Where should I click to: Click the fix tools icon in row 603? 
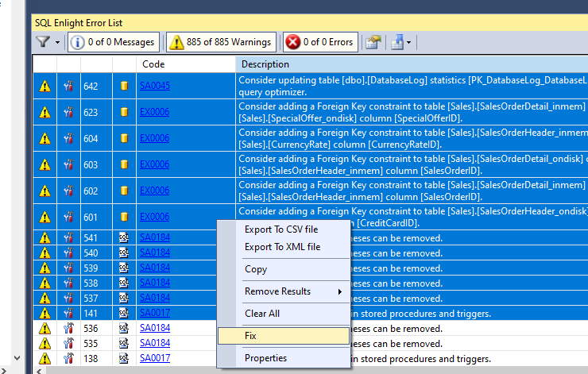pyautogui.click(x=68, y=165)
